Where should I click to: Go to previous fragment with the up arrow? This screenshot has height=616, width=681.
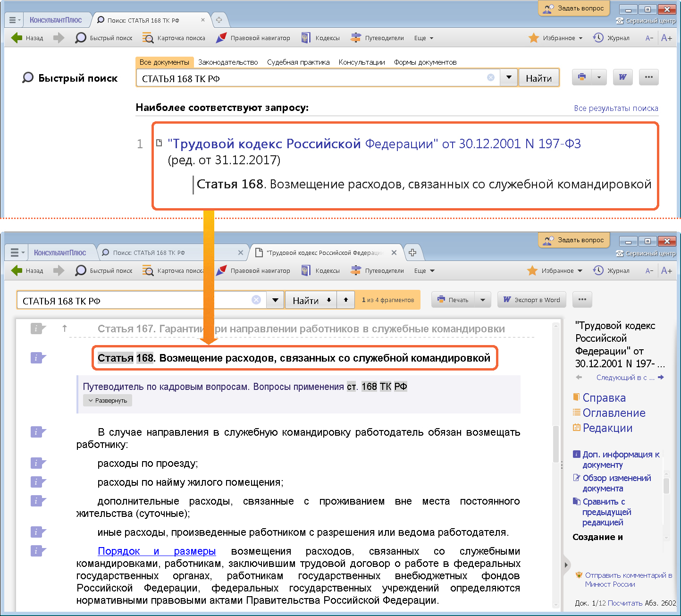click(346, 300)
